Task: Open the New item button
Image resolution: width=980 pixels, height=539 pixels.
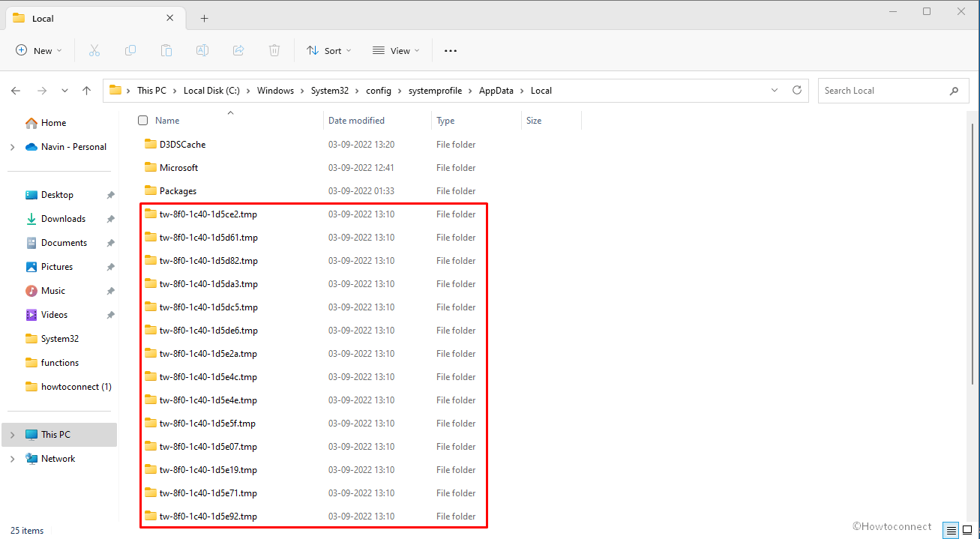Action: [39, 50]
